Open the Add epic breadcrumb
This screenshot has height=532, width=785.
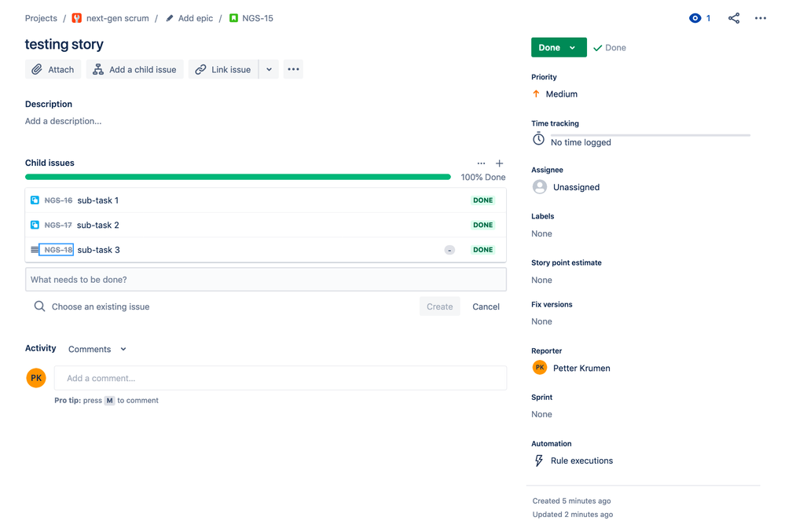click(196, 19)
